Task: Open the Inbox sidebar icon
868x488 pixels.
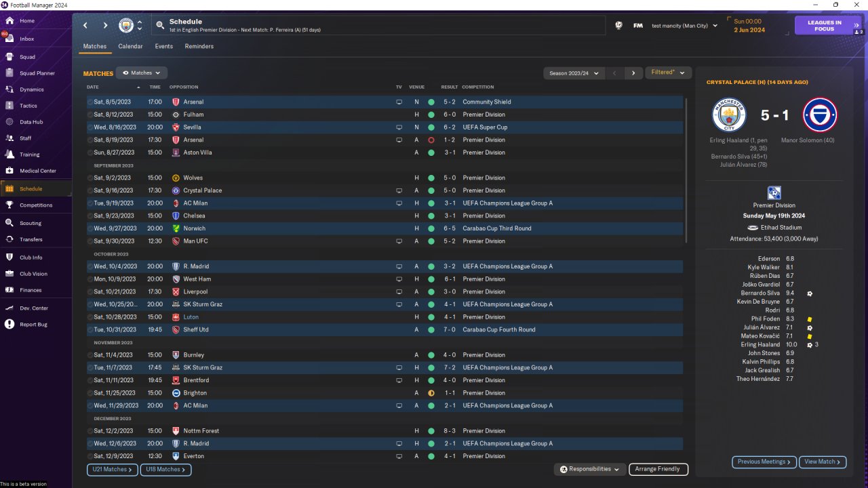Action: [9, 39]
